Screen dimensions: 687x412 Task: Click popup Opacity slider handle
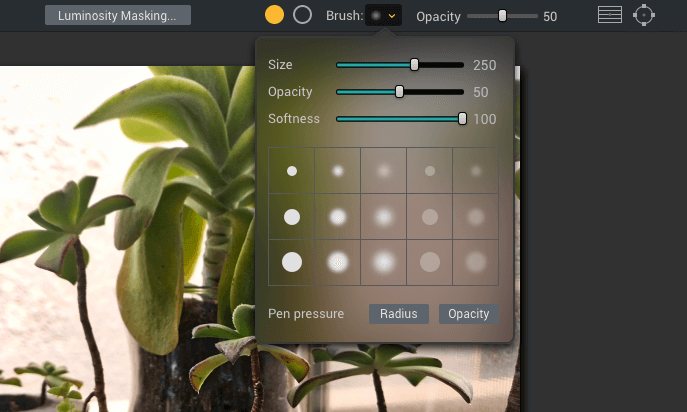(x=399, y=92)
